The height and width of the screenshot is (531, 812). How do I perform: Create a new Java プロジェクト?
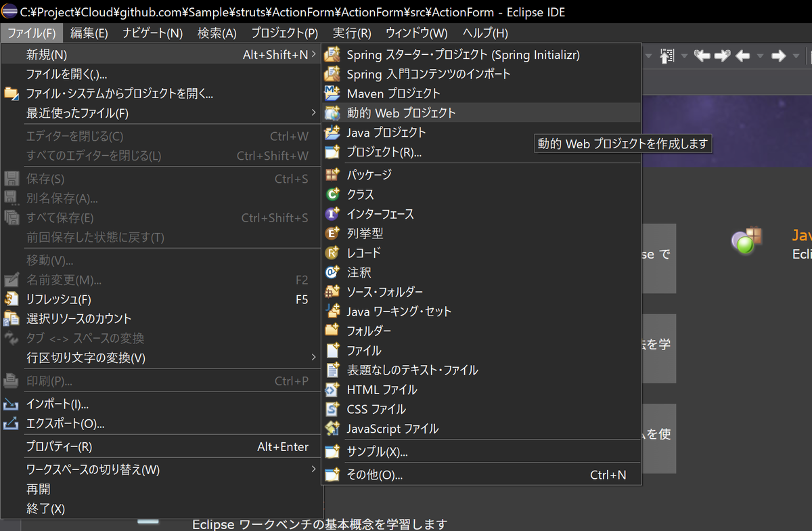[x=481, y=133]
